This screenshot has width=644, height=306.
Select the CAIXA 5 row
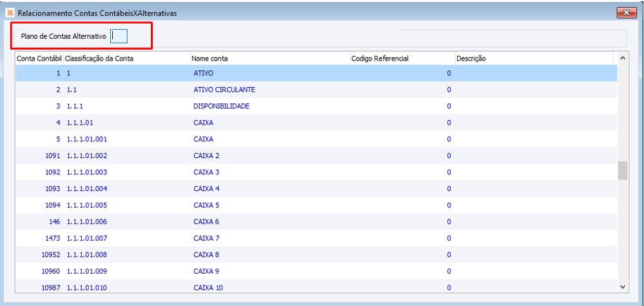[x=317, y=205]
